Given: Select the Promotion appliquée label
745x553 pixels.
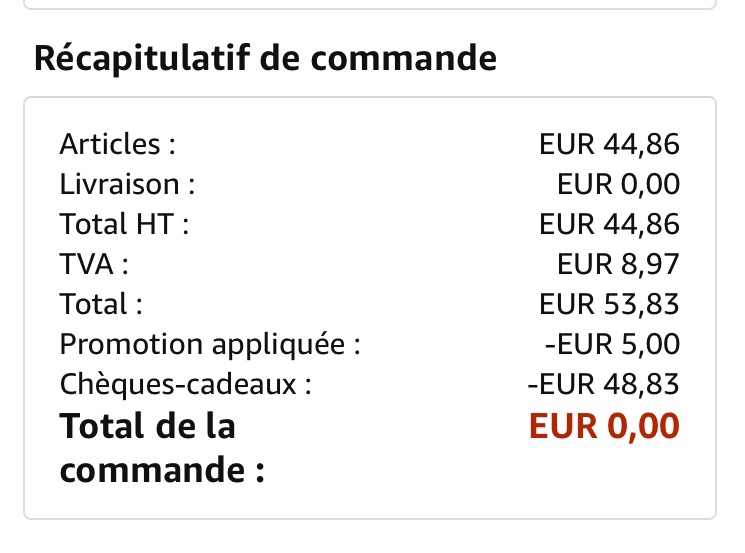Looking at the screenshot, I should (x=210, y=344).
